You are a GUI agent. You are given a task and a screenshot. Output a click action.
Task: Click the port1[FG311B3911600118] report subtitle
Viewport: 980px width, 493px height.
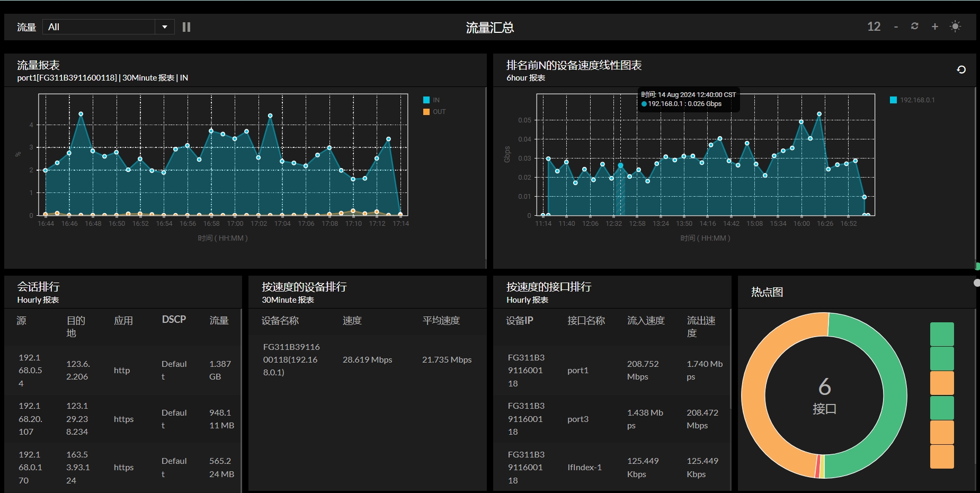pos(103,78)
